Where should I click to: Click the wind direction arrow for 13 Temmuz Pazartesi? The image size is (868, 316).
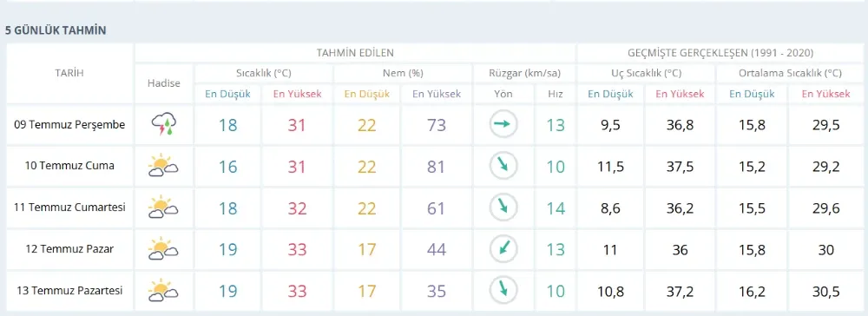coord(503,291)
